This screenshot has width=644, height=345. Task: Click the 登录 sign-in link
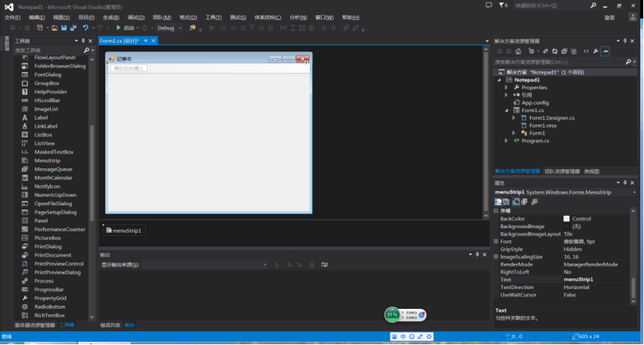coord(609,18)
